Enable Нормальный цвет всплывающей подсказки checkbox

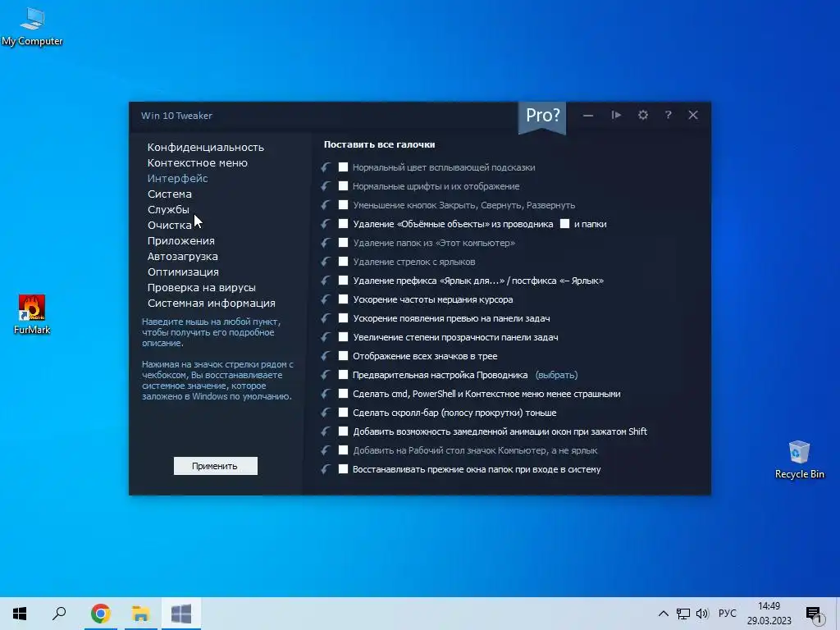(x=344, y=167)
